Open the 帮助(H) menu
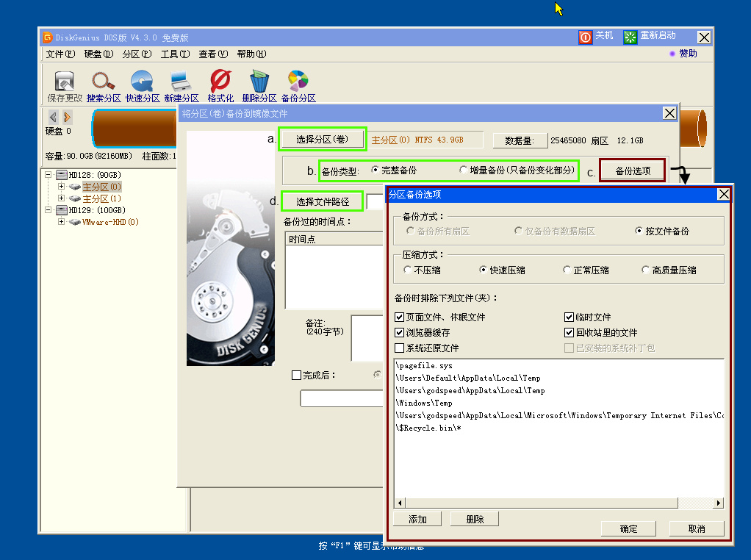Viewport: 751px width, 560px height. coord(251,54)
